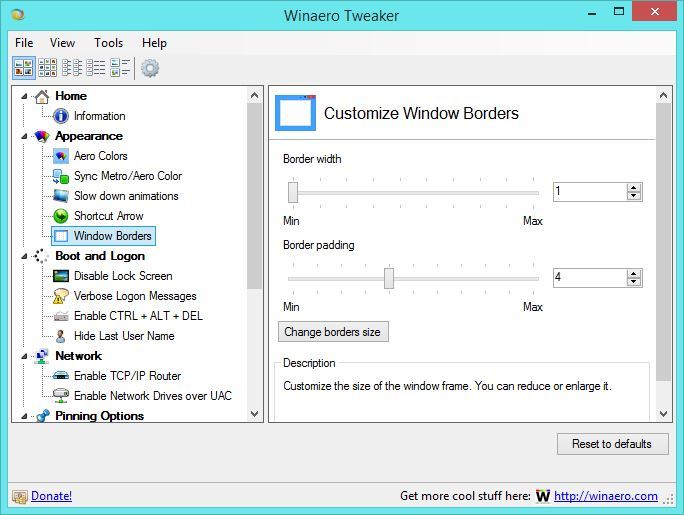Viewport: 684px width, 515px height.
Task: Collapse the Boot and Logon node
Action: (24, 256)
